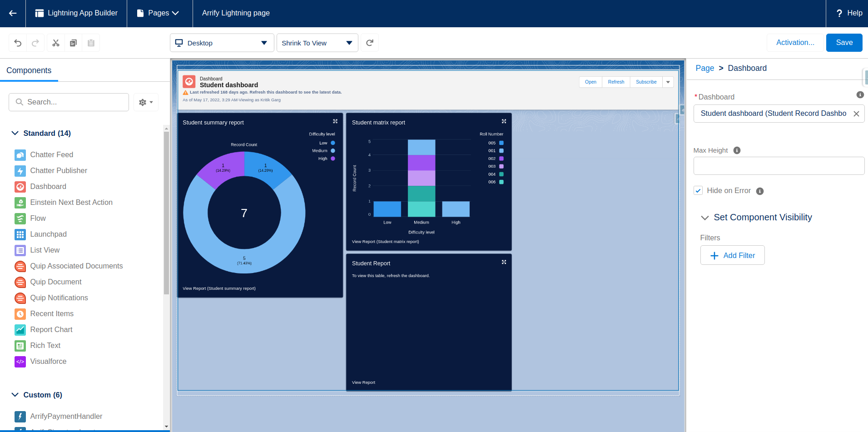Viewport: 868px width, 432px height.
Task: Click the Page breadcrumb link
Action: click(x=705, y=68)
